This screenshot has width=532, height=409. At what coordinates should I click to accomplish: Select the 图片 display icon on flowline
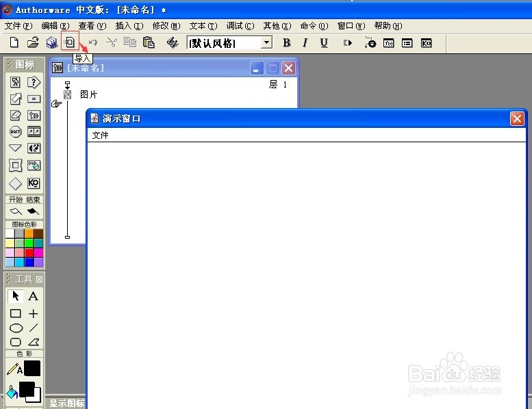(68, 94)
